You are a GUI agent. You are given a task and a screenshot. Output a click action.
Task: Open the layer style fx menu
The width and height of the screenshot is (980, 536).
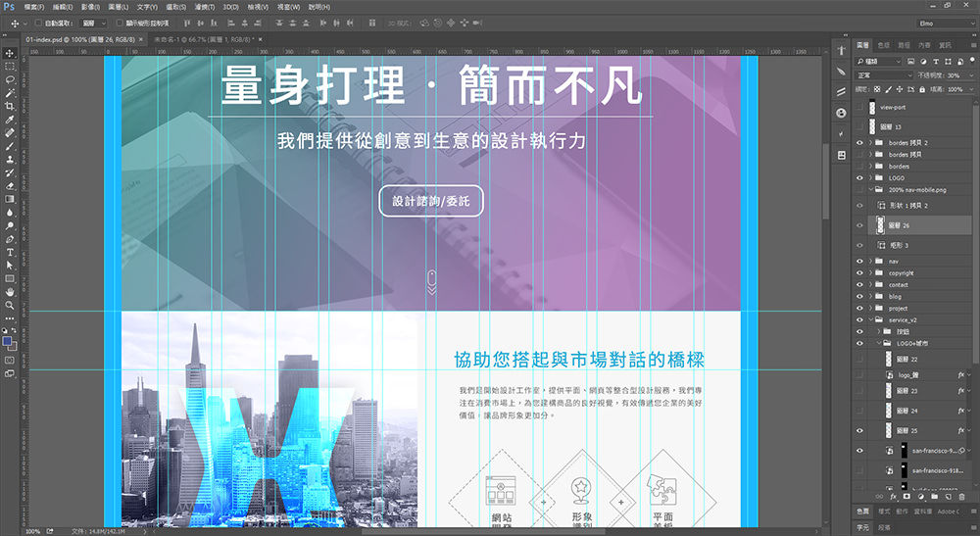(893, 497)
